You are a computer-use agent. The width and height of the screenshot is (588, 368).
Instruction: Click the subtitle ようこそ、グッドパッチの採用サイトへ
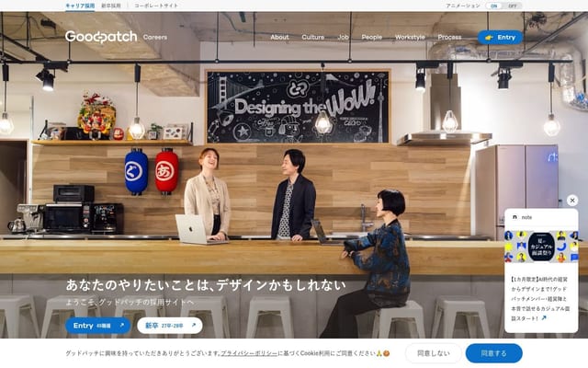tap(130, 303)
